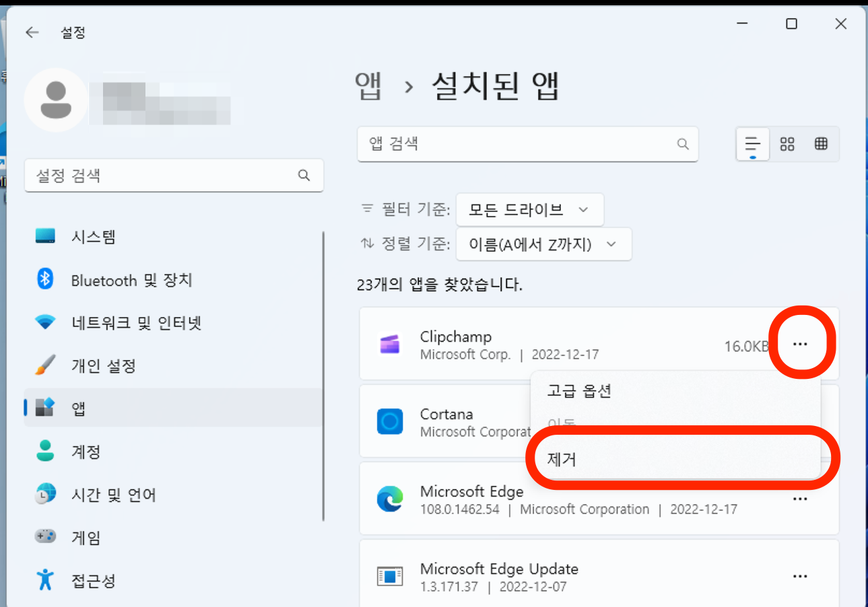Click the Microsoft Edge Update icon
Viewport: 868px width, 607px height.
(390, 576)
